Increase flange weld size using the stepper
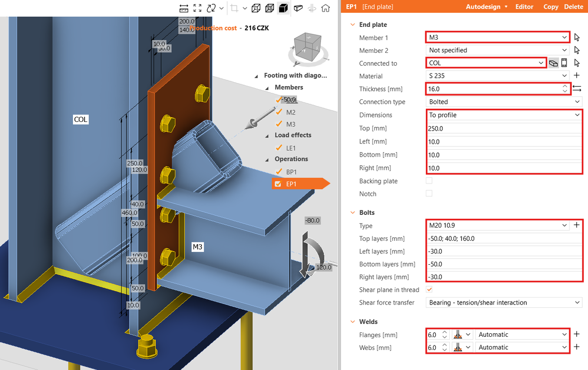Image resolution: width=588 pixels, height=370 pixels. pyautogui.click(x=444, y=332)
